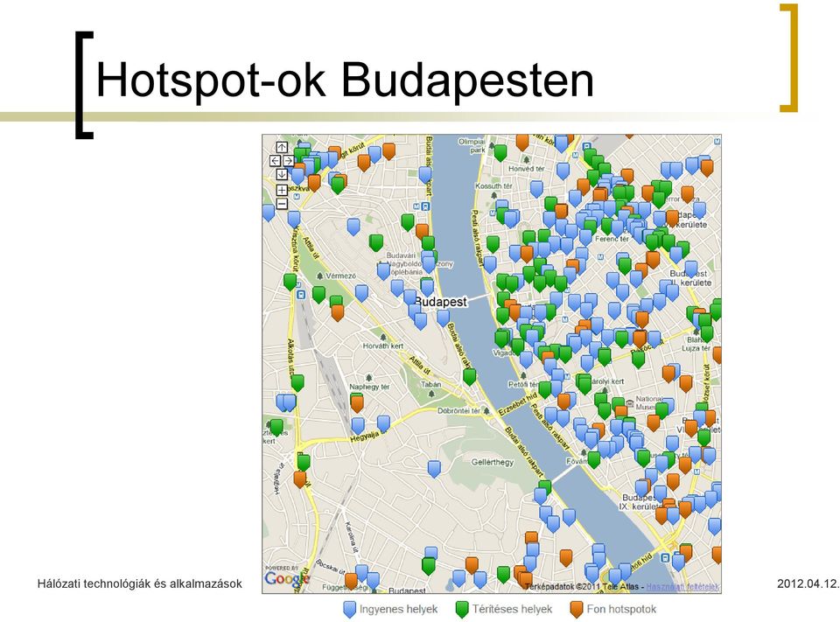
Task: Click the Horváth kert label
Action: tap(383, 346)
